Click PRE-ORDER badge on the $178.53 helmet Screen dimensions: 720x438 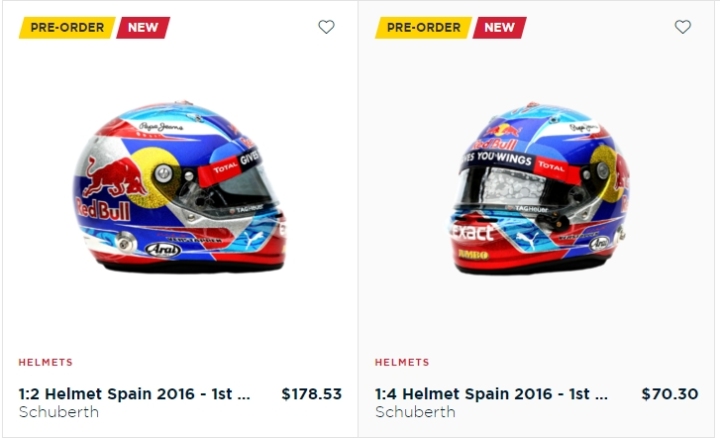(x=67, y=28)
